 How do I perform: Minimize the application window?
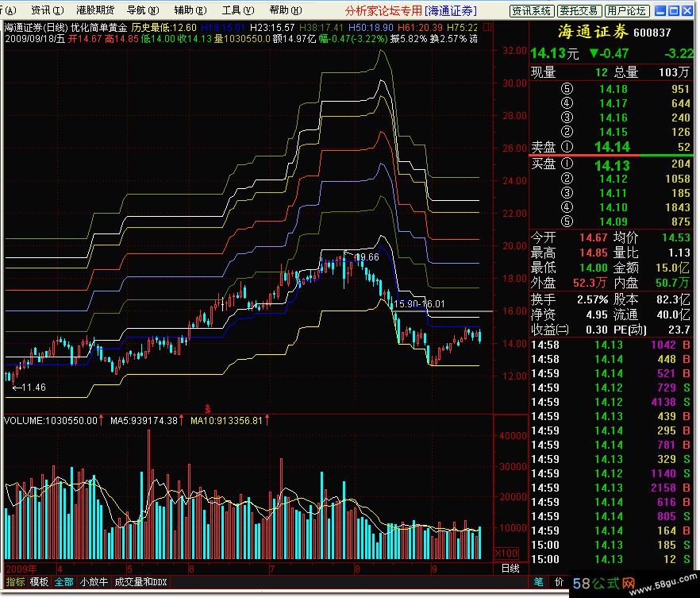coord(660,10)
